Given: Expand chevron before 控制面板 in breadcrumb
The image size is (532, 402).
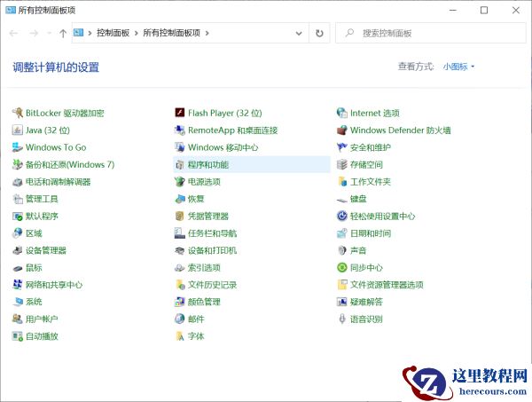Looking at the screenshot, I should [90, 33].
